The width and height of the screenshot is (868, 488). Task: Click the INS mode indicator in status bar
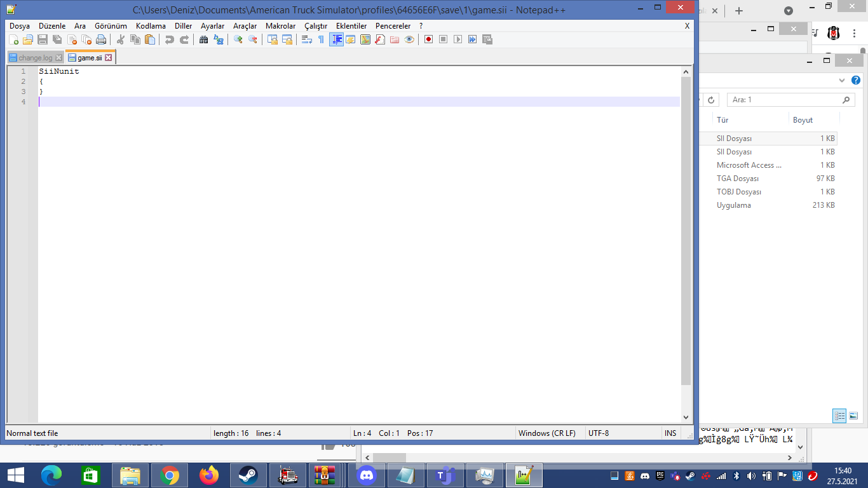[670, 433]
